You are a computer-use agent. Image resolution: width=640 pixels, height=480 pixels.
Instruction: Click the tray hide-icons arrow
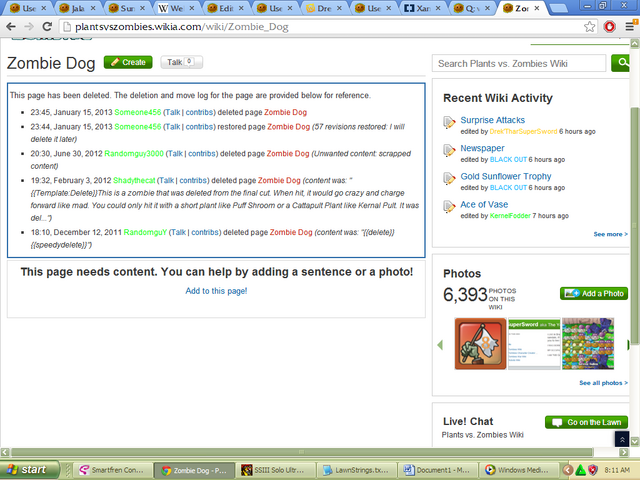567,470
